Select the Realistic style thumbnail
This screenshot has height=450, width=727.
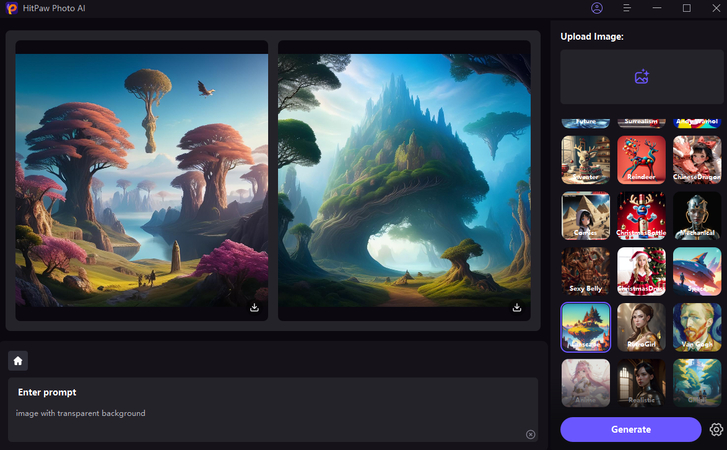641,383
